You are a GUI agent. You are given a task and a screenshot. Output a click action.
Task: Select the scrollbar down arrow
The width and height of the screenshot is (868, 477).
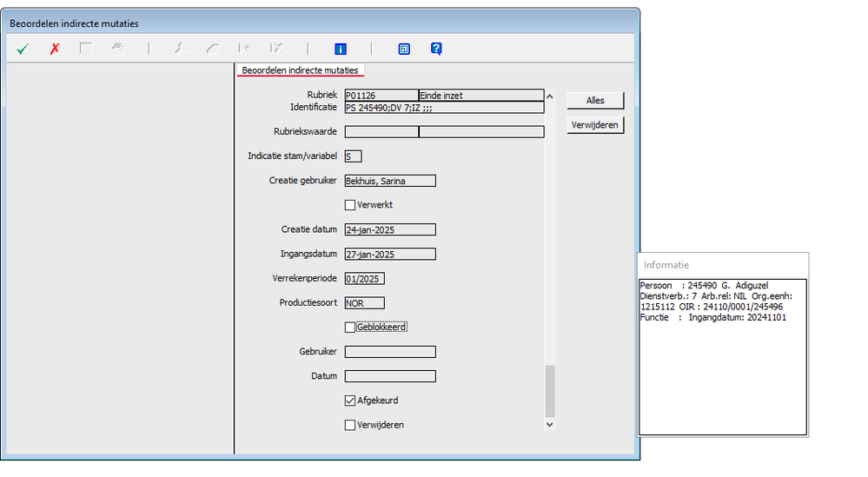click(550, 424)
